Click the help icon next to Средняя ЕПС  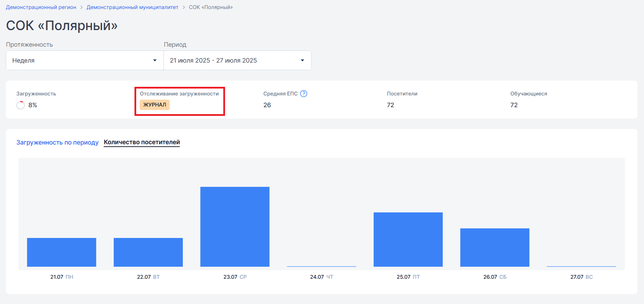coord(304,94)
